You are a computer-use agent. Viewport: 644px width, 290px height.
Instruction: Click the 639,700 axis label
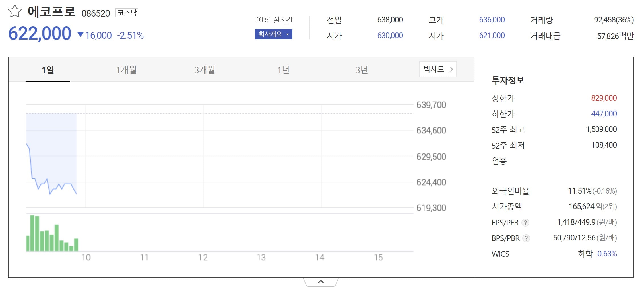[431, 105]
